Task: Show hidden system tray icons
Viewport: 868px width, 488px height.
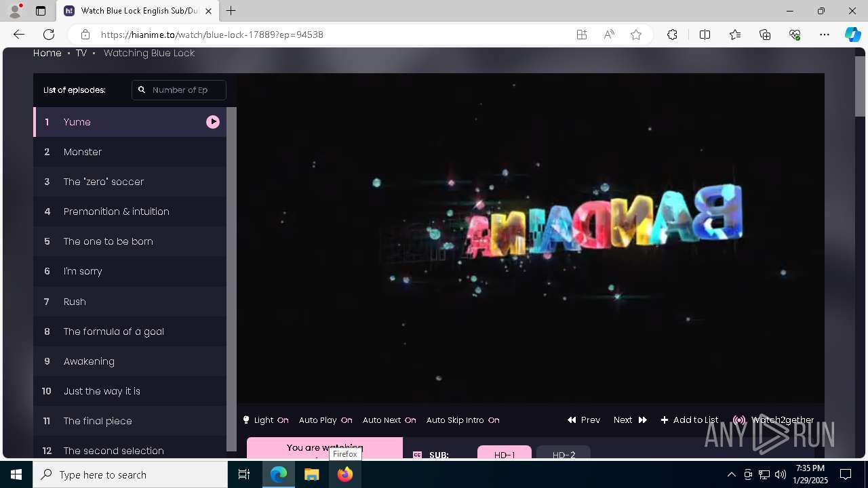Action: pos(731,474)
